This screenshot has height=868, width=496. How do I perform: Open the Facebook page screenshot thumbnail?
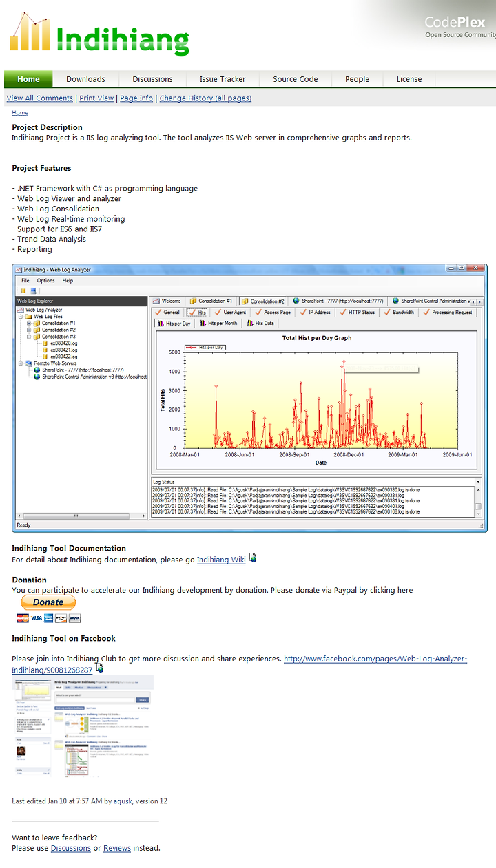(x=83, y=727)
